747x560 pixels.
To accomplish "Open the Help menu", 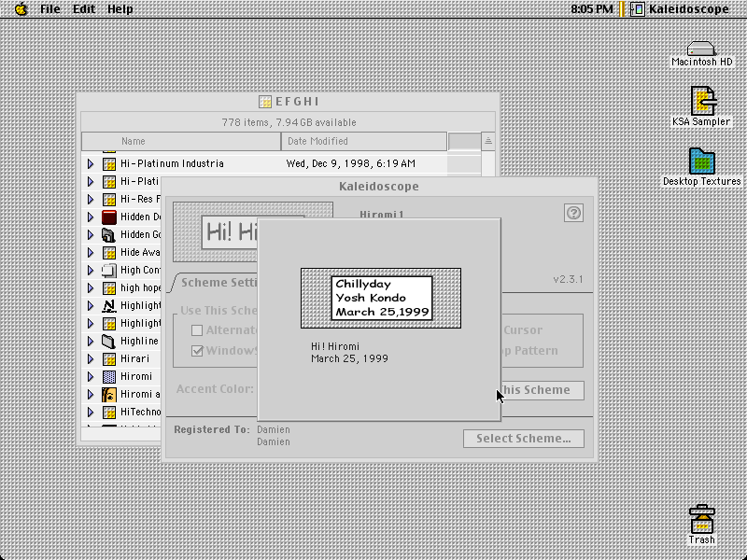I will 120,9.
